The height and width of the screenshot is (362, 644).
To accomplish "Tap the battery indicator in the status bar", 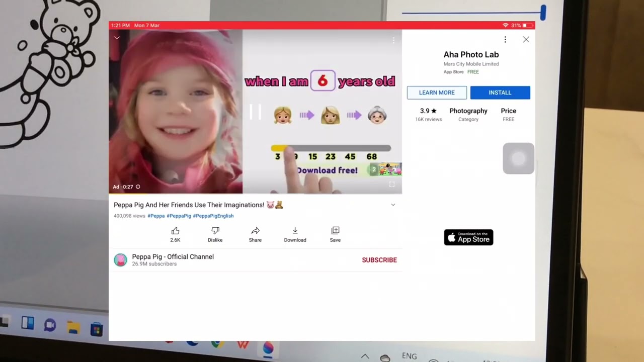I will (528, 25).
